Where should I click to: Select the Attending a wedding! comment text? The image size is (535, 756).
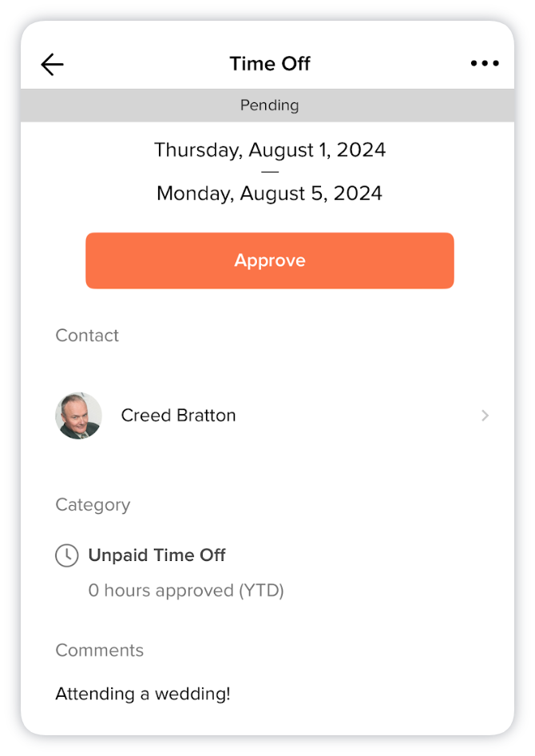(x=143, y=694)
